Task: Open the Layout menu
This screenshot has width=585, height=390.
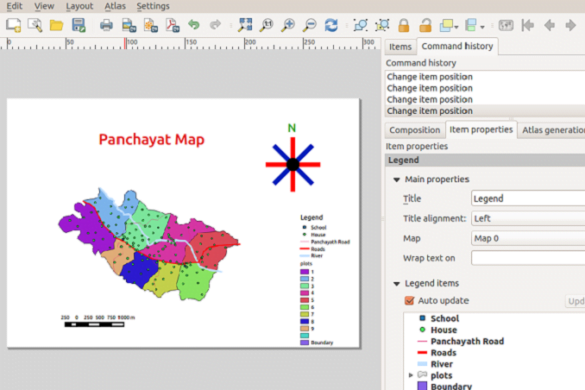Action: coord(79,6)
